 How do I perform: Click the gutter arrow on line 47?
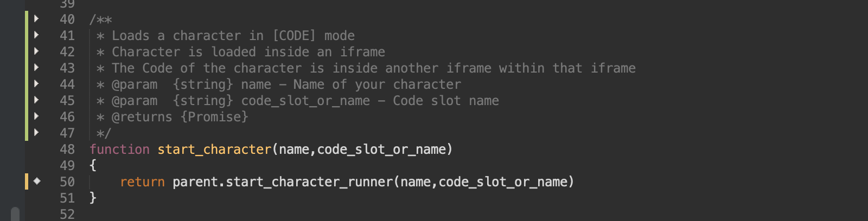tap(36, 133)
